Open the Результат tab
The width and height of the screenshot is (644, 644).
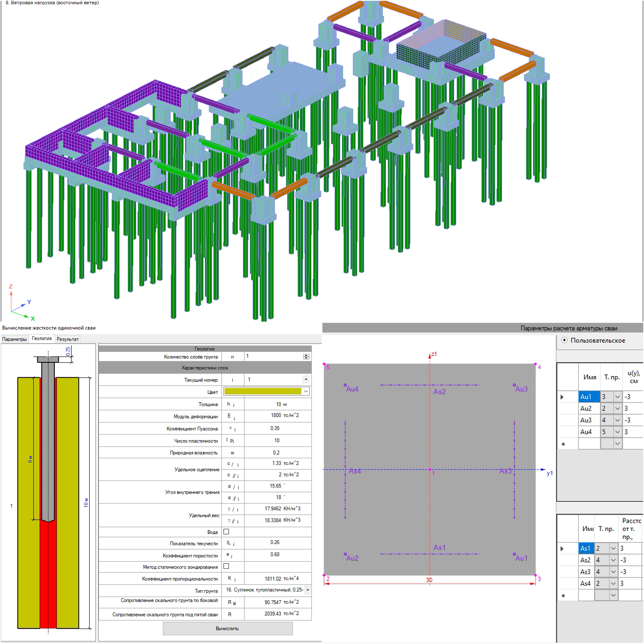tap(68, 339)
